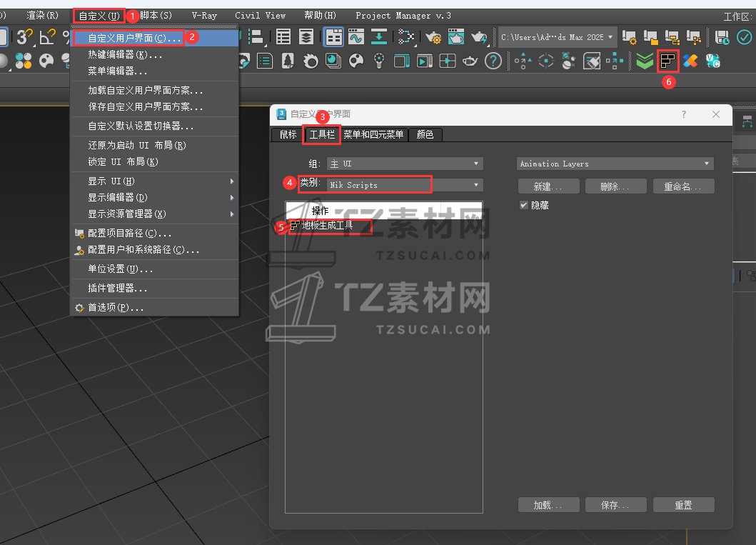Viewport: 756px width, 545px height.
Task: Open the 渲染(R) menu
Action: [42, 16]
